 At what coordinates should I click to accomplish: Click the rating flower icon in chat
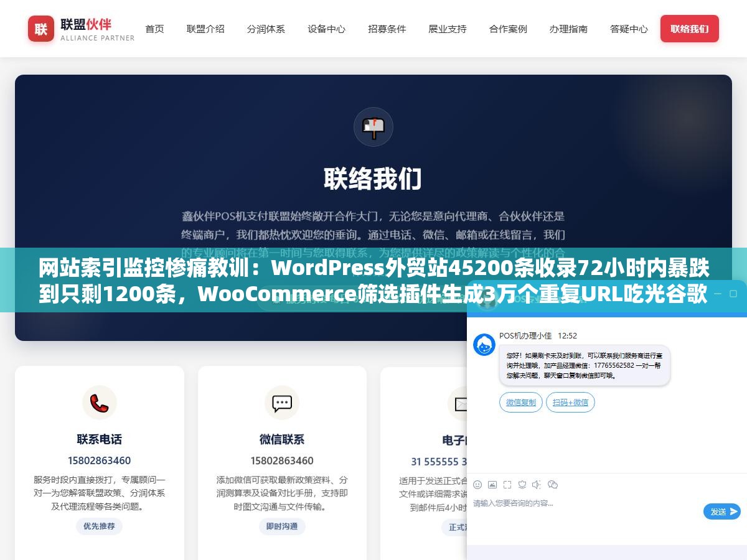pos(522,485)
